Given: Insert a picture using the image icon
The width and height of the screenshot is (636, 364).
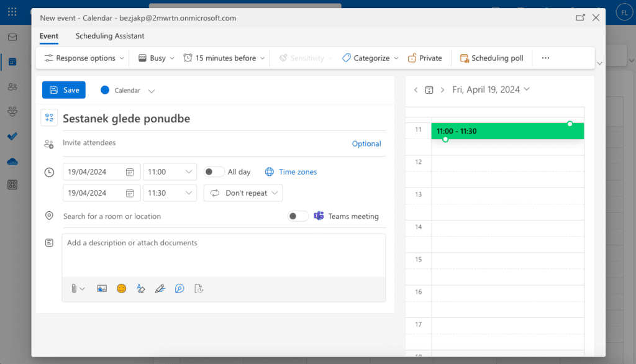Looking at the screenshot, I should coord(102,288).
